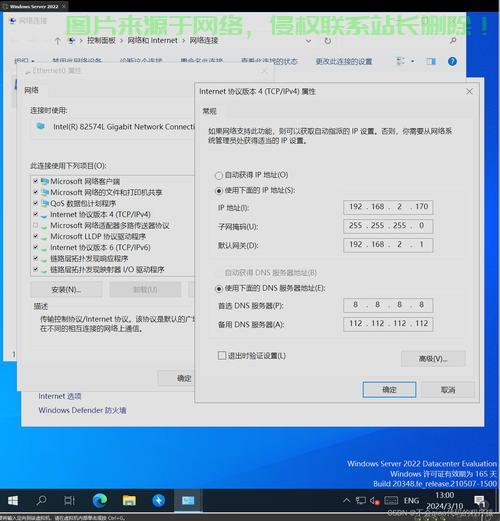The image size is (500, 521).
Task: Click the 备用 DNS 服务器 field
Action: coord(388,324)
